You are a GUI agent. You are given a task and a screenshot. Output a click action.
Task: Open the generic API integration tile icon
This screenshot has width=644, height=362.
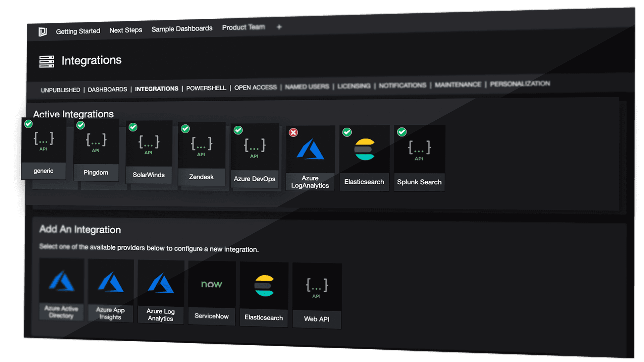click(x=44, y=141)
